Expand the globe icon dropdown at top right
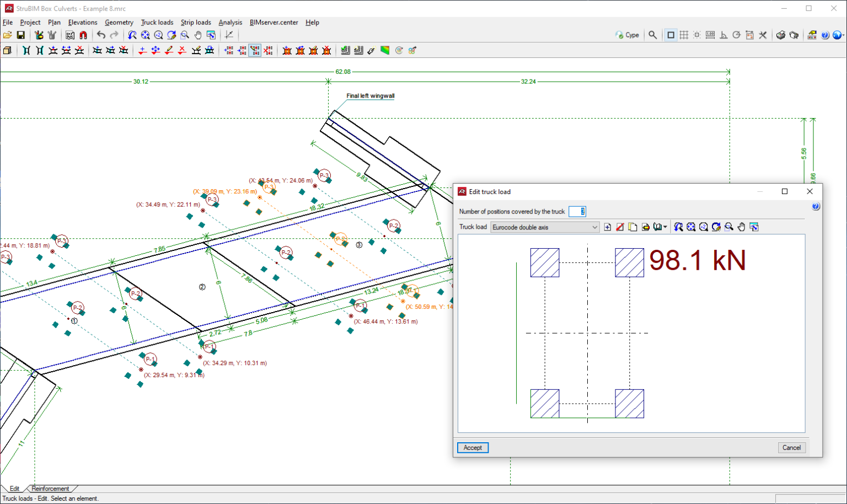 point(843,35)
